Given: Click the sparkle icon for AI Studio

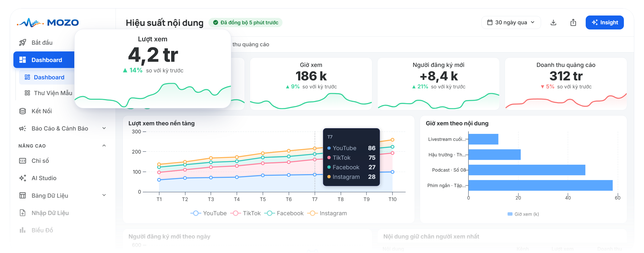Looking at the screenshot, I should pos(23,178).
